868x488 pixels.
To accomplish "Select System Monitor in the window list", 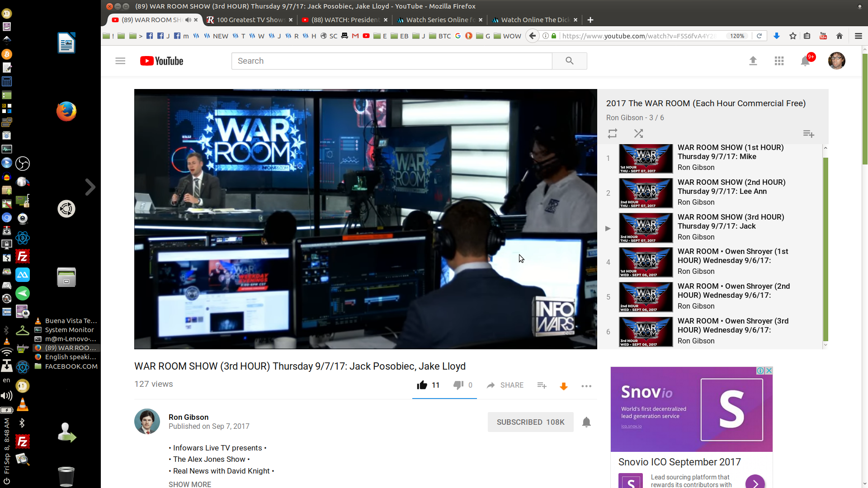I will click(66, 330).
